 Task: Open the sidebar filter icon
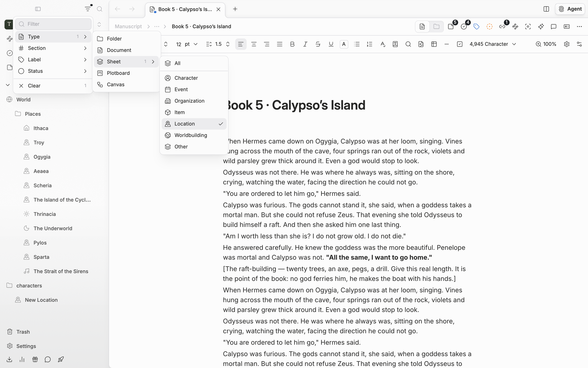click(88, 9)
